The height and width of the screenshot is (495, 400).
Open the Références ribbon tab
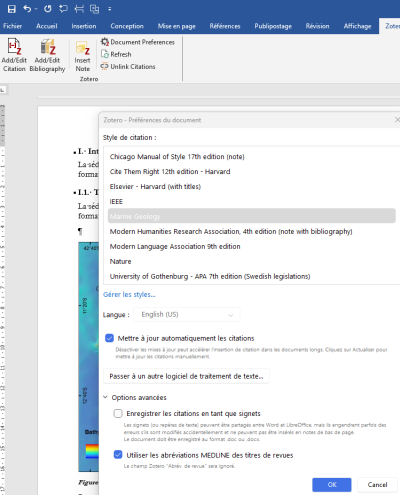pos(225,26)
